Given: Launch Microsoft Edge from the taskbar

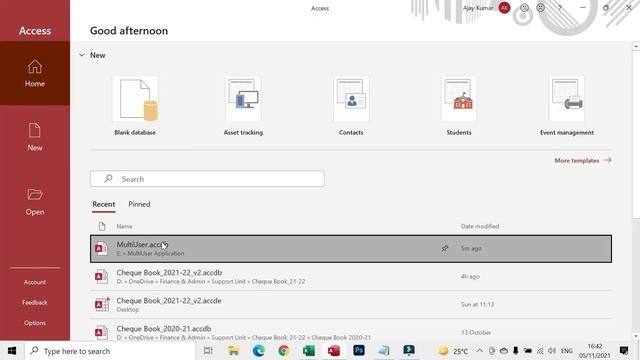Looking at the screenshot, I should 258,351.
